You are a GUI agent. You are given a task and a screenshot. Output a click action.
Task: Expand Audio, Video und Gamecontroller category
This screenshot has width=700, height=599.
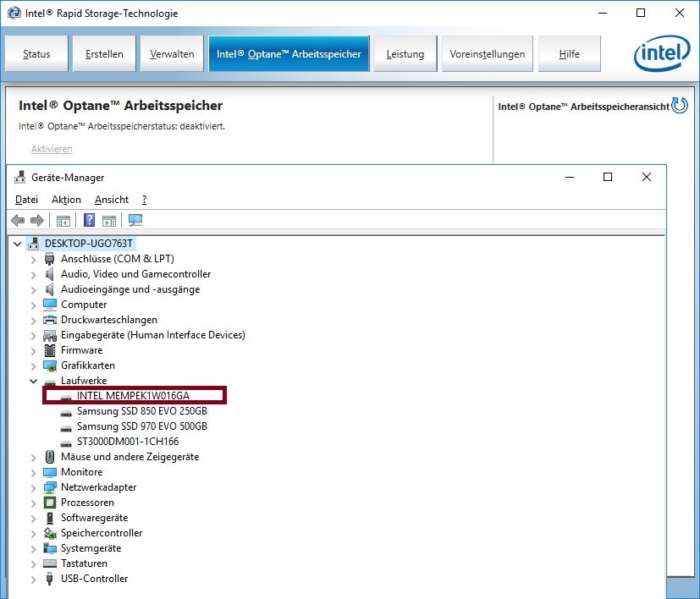[x=34, y=274]
